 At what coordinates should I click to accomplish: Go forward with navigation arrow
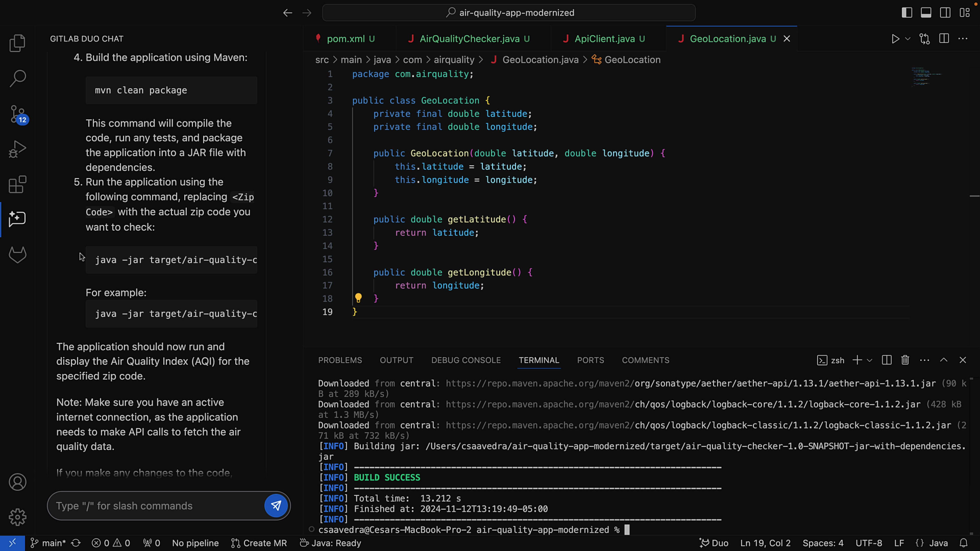click(x=307, y=13)
